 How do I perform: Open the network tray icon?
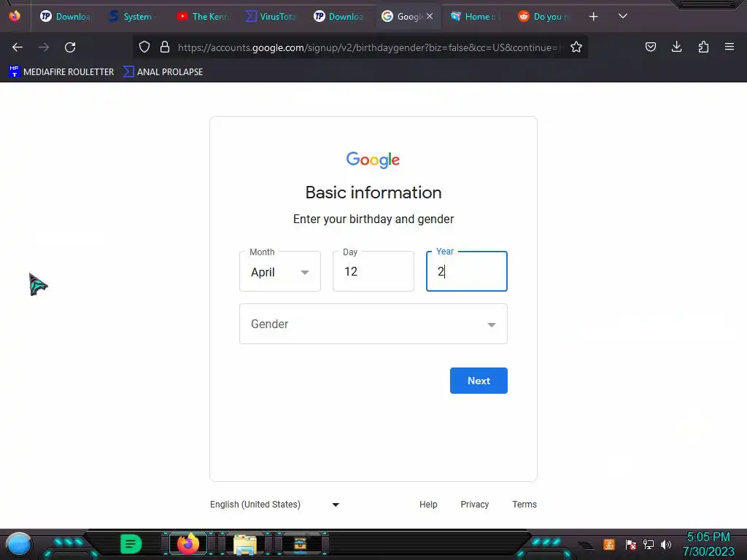(649, 544)
